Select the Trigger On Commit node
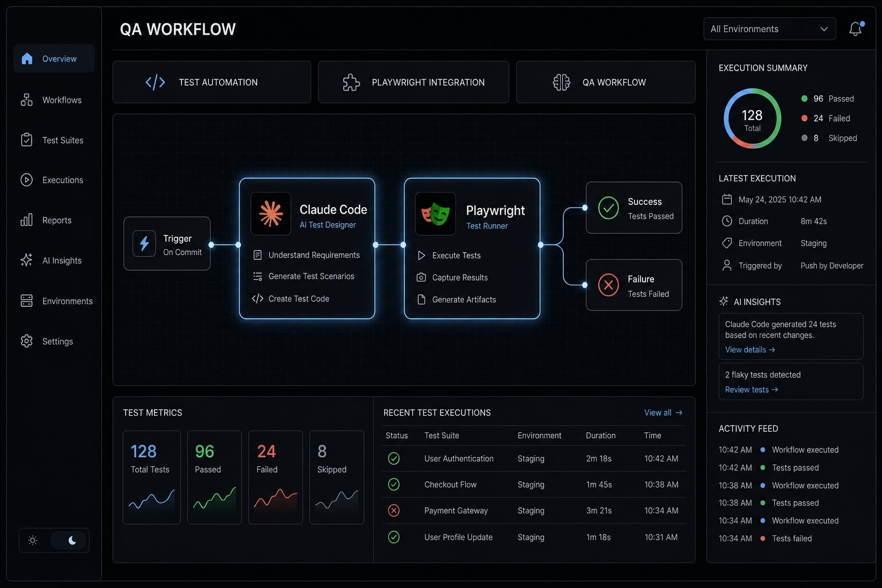 [x=167, y=243]
